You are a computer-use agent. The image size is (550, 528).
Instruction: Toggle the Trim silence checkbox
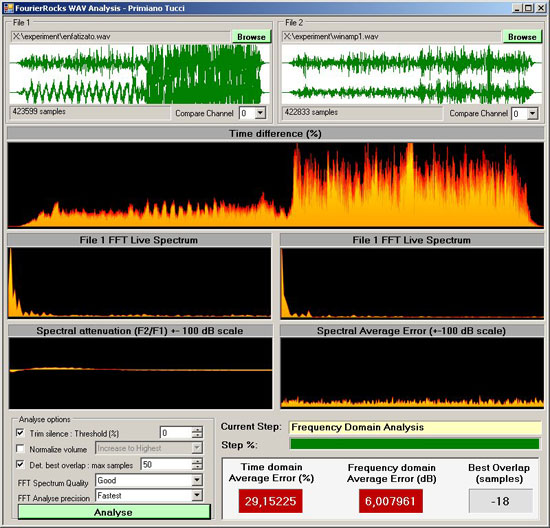tap(20, 433)
